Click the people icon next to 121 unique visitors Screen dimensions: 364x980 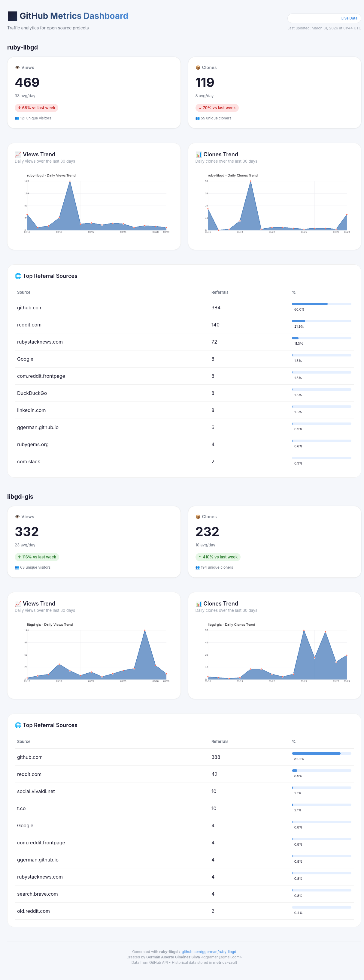pyautogui.click(x=17, y=118)
